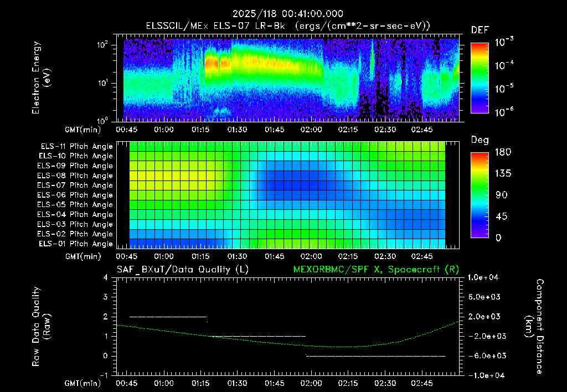Click the 2.0e+03 tick on the distance axis

pyautogui.click(x=484, y=316)
